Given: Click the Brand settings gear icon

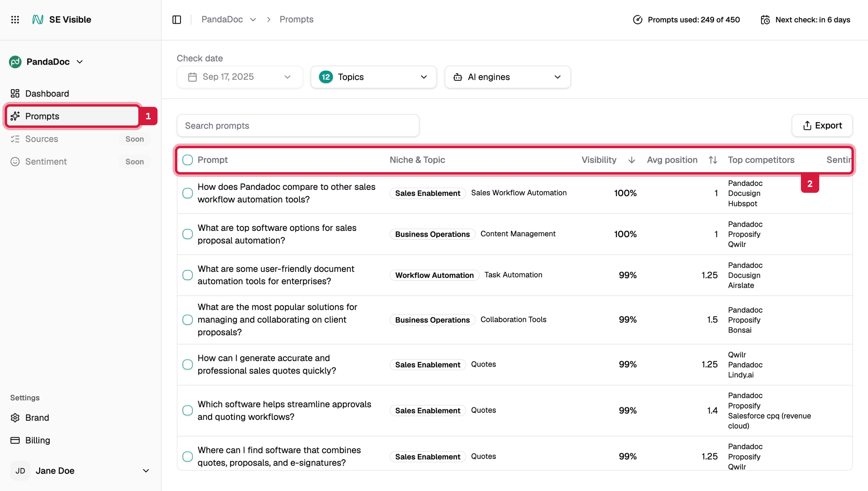Looking at the screenshot, I should point(15,417).
